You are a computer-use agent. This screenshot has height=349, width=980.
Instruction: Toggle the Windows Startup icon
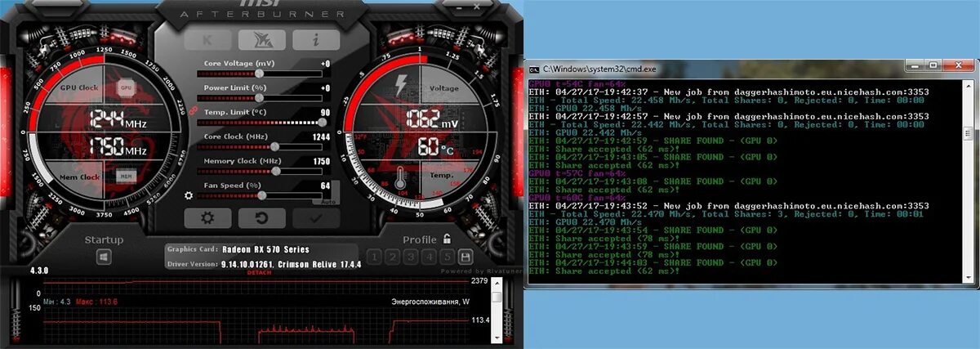tap(104, 257)
